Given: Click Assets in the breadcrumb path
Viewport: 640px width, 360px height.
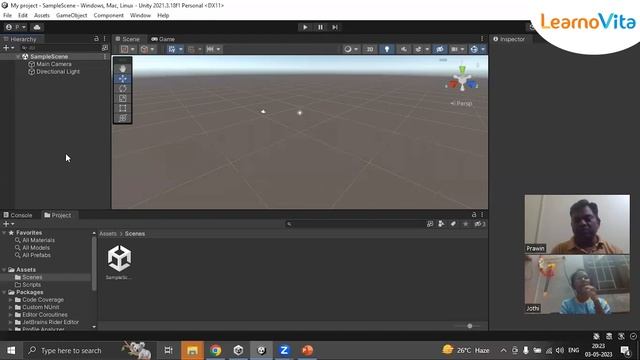Looking at the screenshot, I should point(108,234).
